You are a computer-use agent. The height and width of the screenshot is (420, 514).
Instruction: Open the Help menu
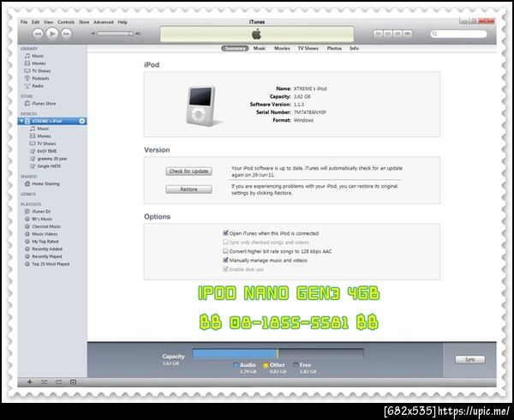(x=123, y=22)
